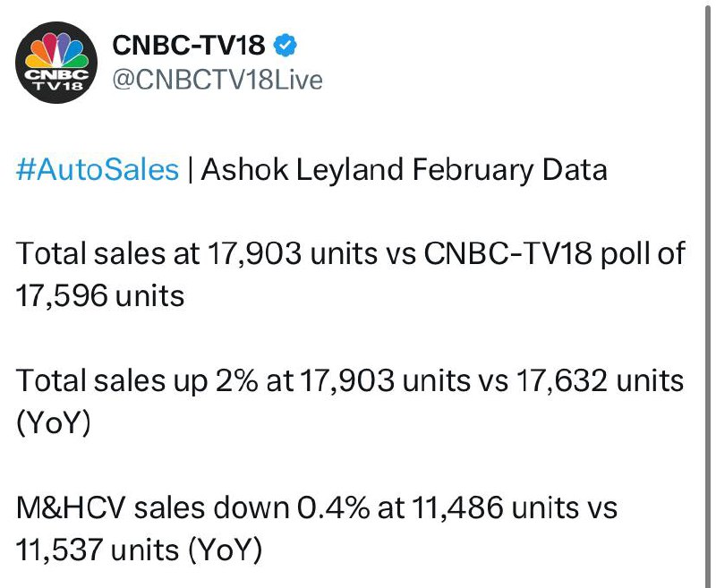Click the CNBC wordmark inside the avatar
Viewport: 716px width, 588px height.
(x=56, y=74)
